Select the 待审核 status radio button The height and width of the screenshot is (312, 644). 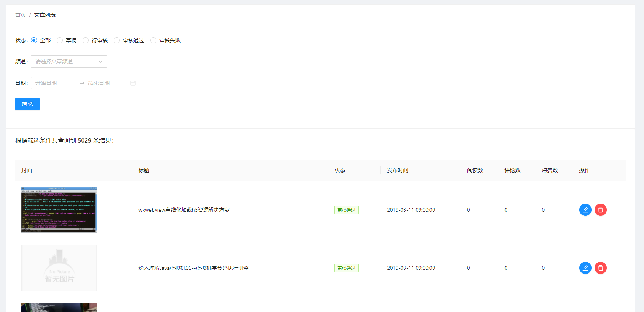point(86,40)
